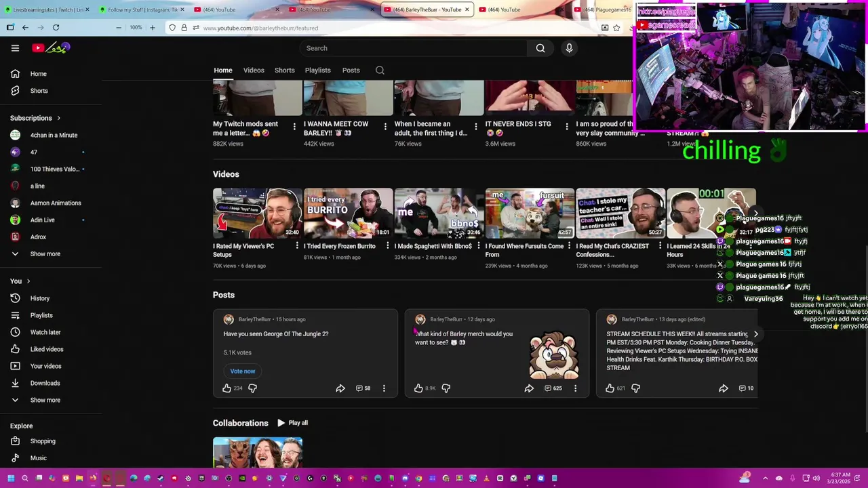868x488 pixels.
Task: Show next videos with right arrow
Action: click(x=756, y=213)
